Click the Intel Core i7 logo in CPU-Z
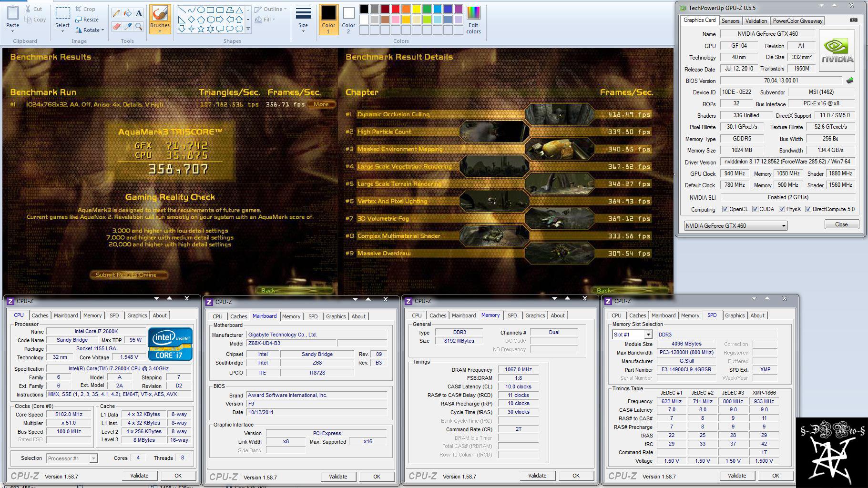 click(x=170, y=344)
